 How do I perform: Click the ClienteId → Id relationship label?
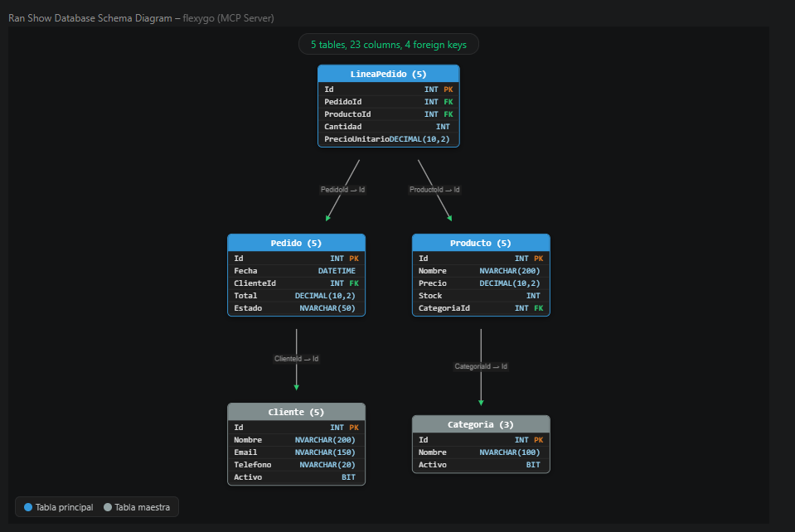tap(297, 359)
